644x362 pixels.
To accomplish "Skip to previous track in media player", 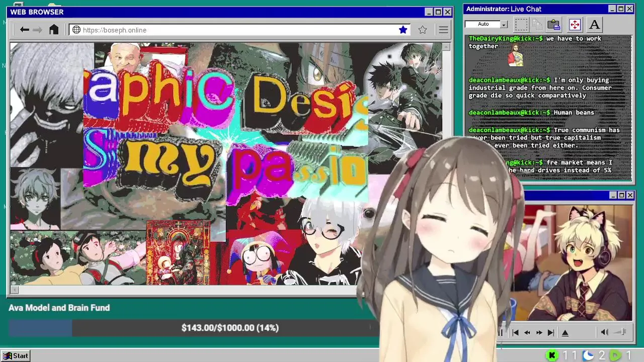I will (515, 332).
